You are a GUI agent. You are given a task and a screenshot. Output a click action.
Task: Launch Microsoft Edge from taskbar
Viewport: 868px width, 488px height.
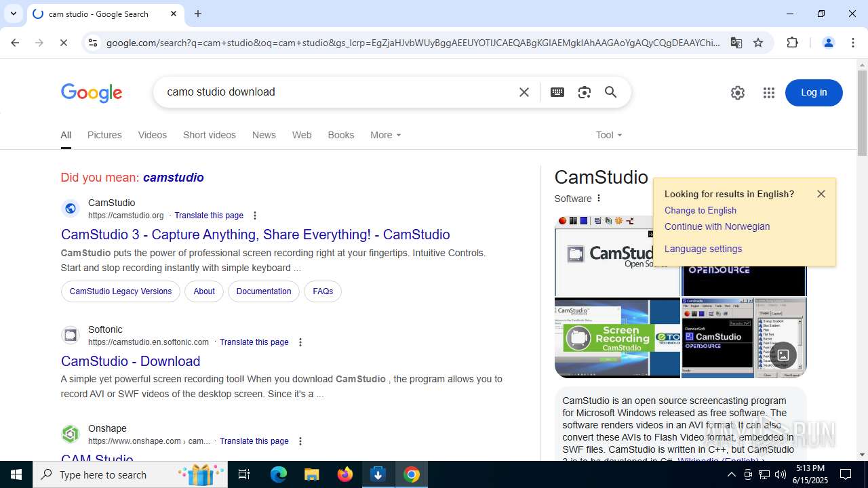point(279,474)
